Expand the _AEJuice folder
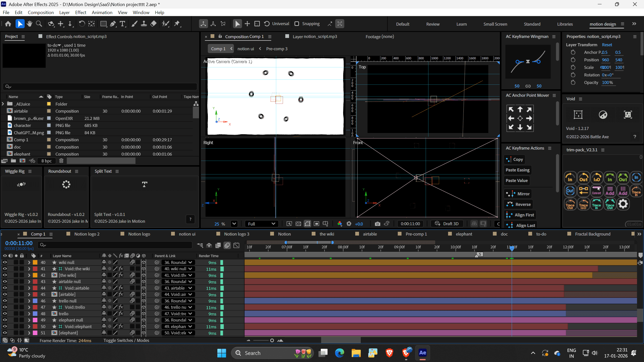The height and width of the screenshot is (362, 644). (3, 104)
